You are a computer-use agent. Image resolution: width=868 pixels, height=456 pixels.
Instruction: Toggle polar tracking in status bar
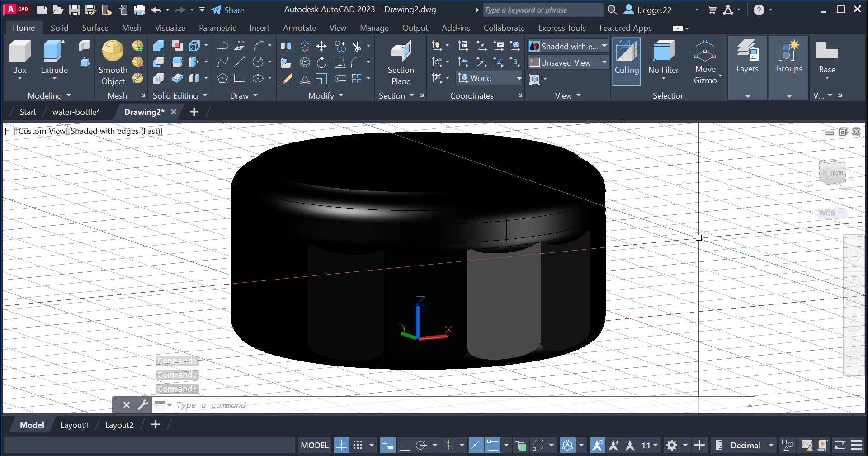pyautogui.click(x=421, y=445)
